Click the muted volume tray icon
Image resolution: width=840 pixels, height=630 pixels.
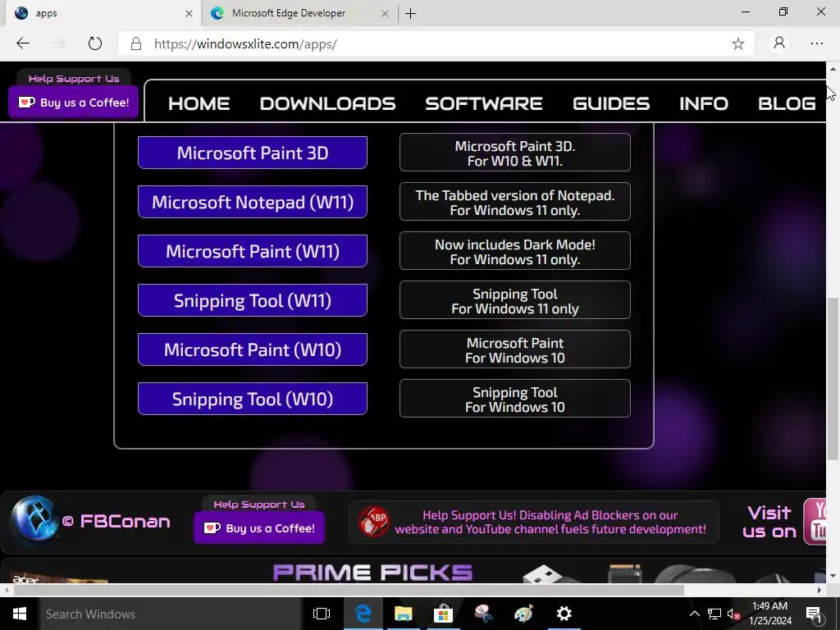tap(733, 614)
